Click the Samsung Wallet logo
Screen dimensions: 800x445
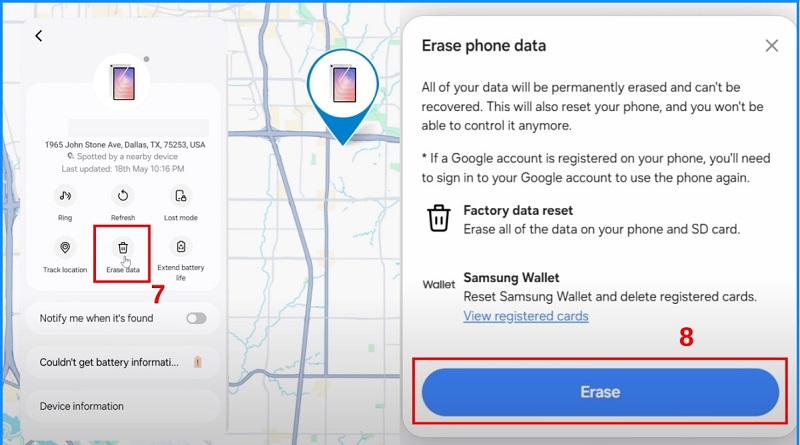[x=439, y=285]
